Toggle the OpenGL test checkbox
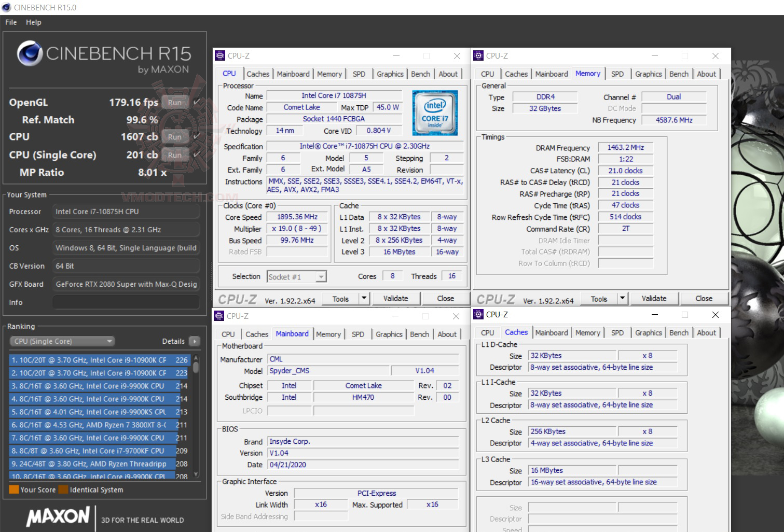 [x=196, y=102]
